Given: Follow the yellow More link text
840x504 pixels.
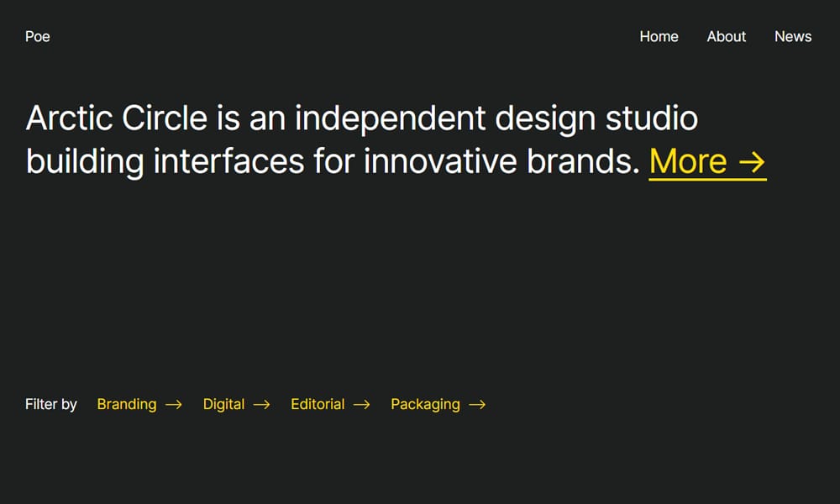Looking at the screenshot, I should pos(688,161).
